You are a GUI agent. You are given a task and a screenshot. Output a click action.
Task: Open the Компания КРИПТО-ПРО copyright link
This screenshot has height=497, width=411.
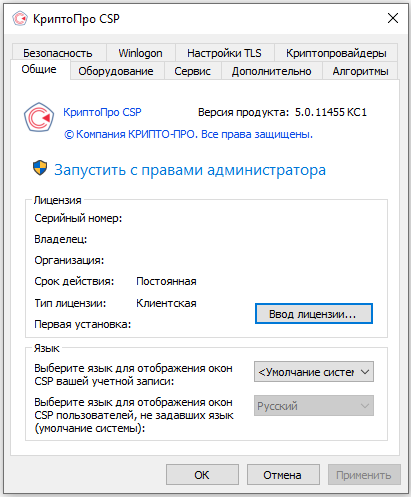188,134
